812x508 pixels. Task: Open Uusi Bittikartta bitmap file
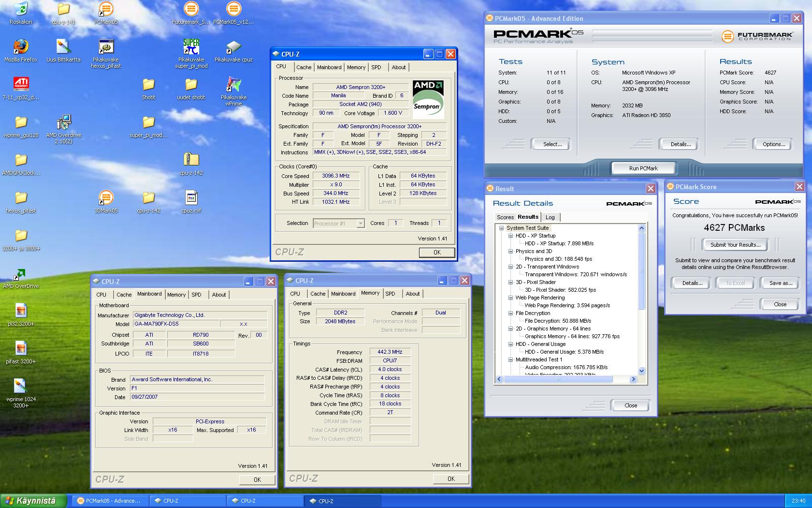63,47
